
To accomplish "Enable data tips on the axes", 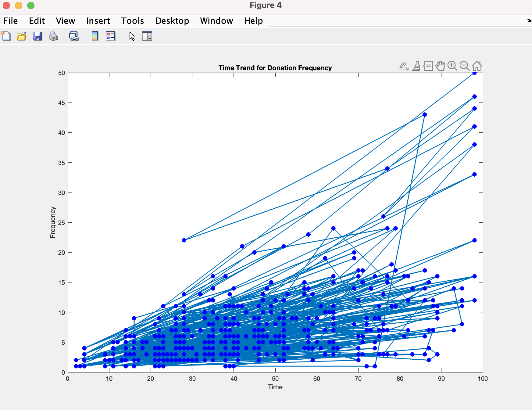I will (x=428, y=66).
